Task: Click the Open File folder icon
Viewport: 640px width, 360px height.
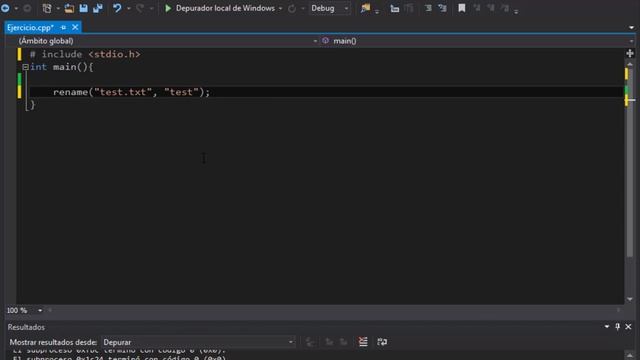Action: (x=69, y=8)
